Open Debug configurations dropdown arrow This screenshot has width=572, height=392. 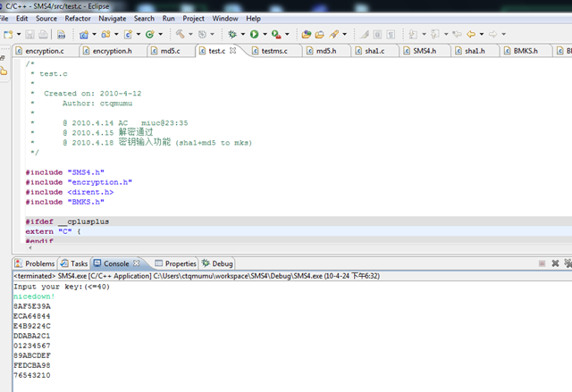[x=242, y=34]
